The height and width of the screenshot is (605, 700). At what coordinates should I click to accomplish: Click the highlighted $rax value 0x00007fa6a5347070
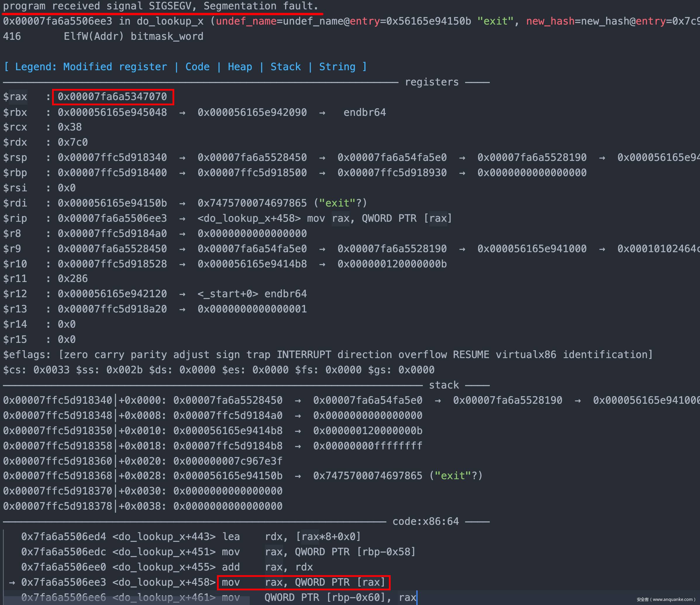coord(113,97)
